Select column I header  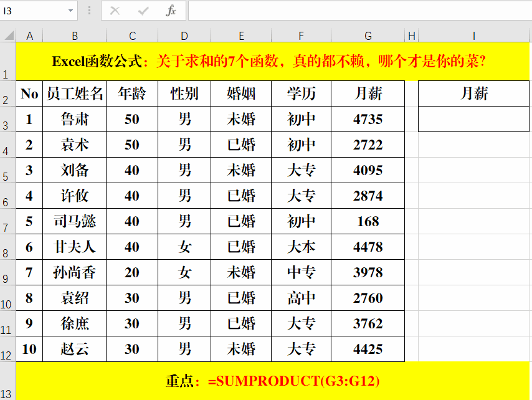point(473,36)
